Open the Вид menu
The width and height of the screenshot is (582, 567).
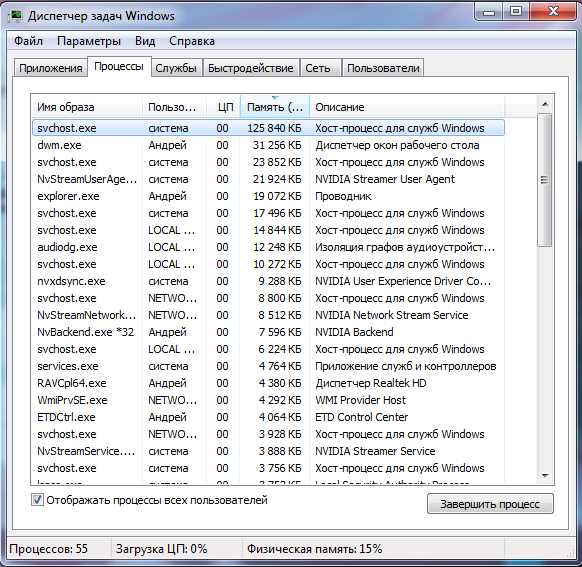click(145, 41)
